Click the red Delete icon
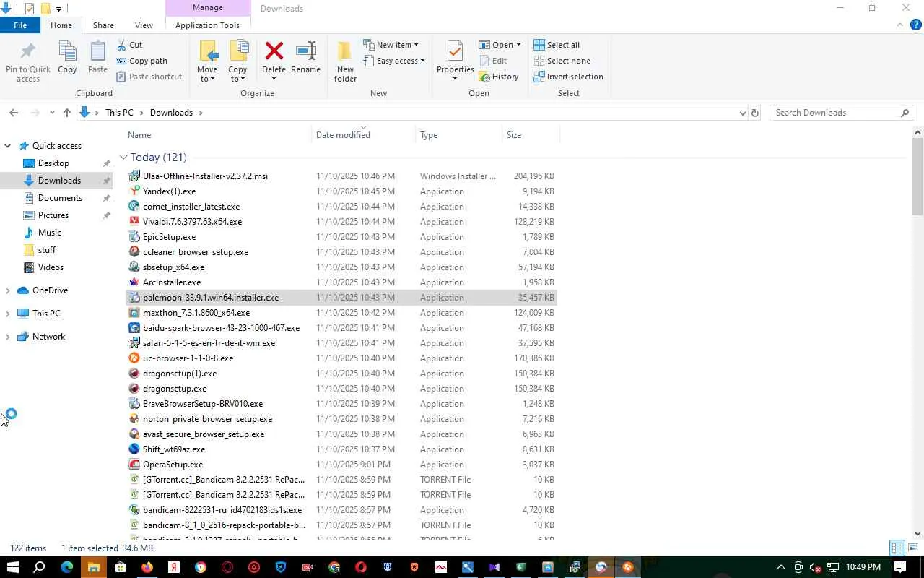Screen dimensions: 924x578 pyautogui.click(x=274, y=51)
